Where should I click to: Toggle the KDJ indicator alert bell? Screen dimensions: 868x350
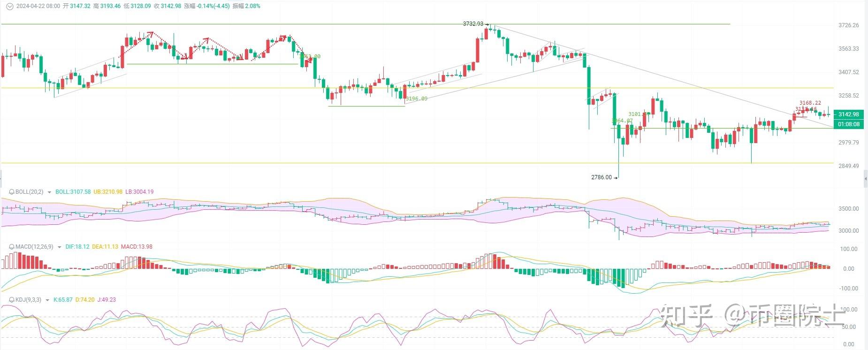point(12,300)
